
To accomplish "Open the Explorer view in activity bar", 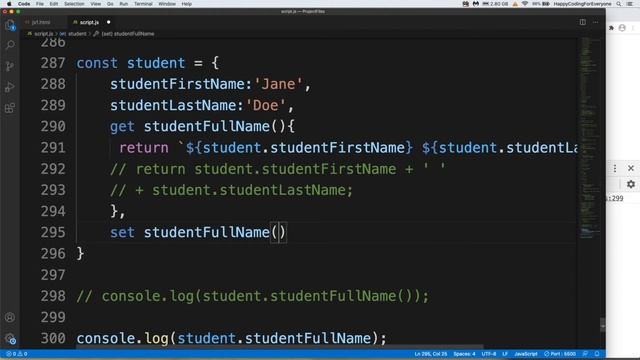I will [10, 25].
